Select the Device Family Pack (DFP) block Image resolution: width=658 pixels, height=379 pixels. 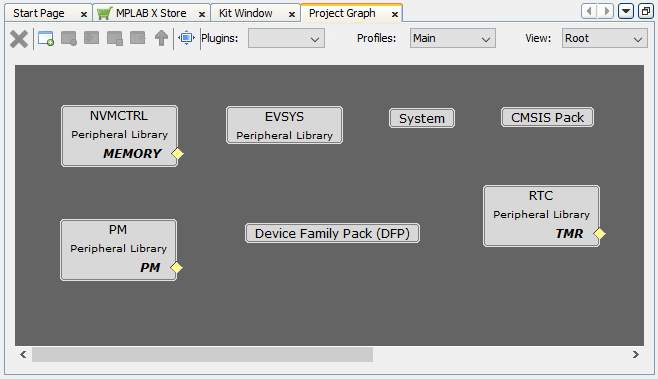click(332, 233)
